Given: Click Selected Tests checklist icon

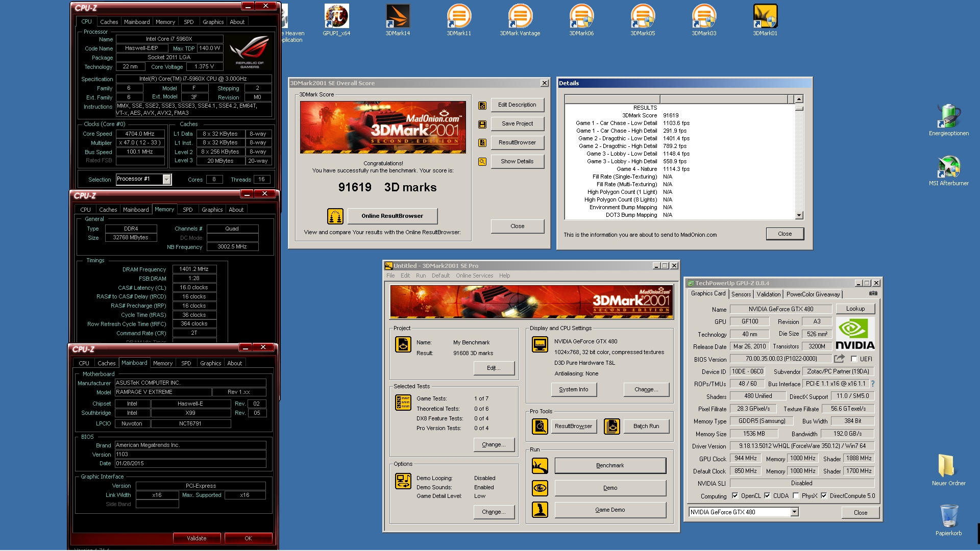Looking at the screenshot, I should (403, 403).
